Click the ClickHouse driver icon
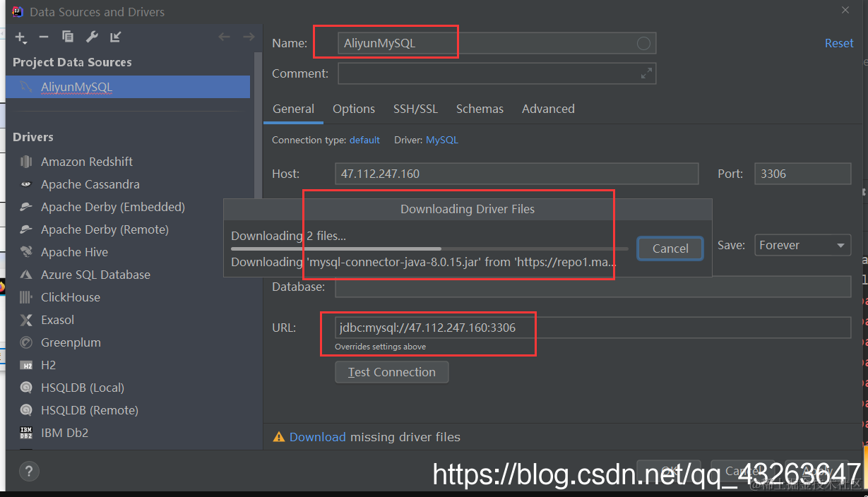Screen dimensions: 868x497 click(26, 297)
